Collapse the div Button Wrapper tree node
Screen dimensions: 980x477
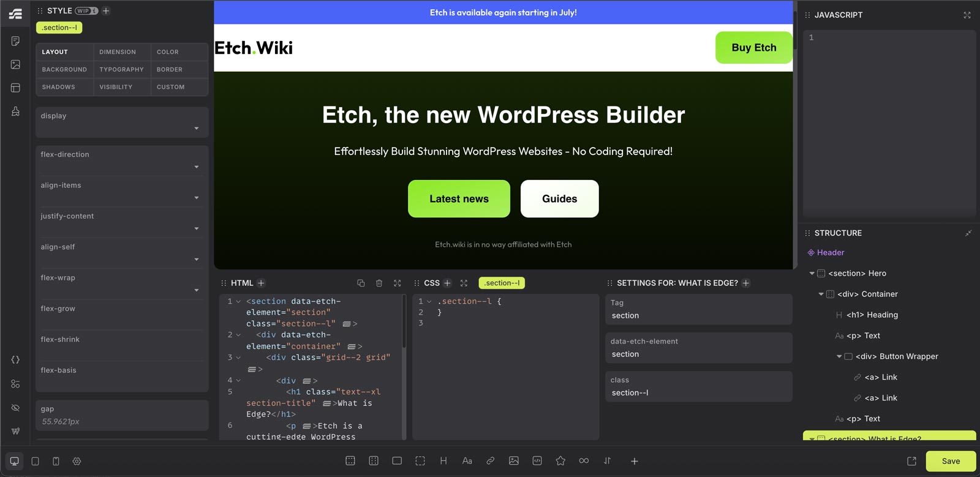click(839, 356)
